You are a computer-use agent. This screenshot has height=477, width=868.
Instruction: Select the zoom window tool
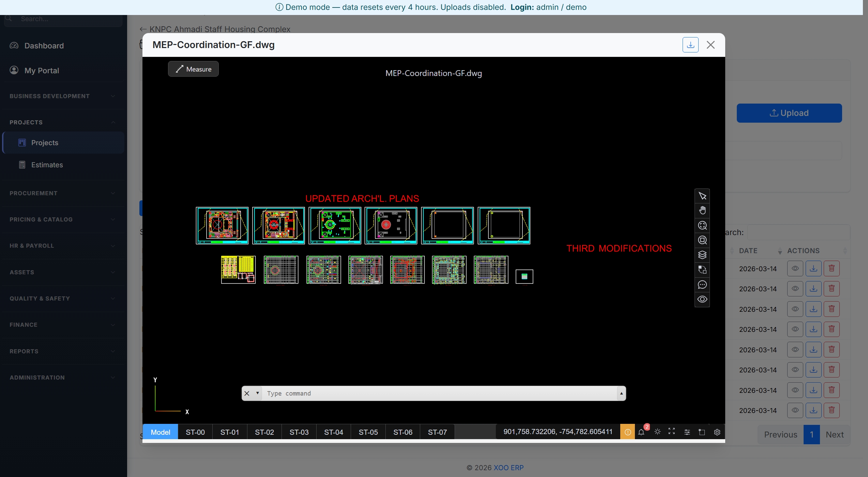point(702,240)
